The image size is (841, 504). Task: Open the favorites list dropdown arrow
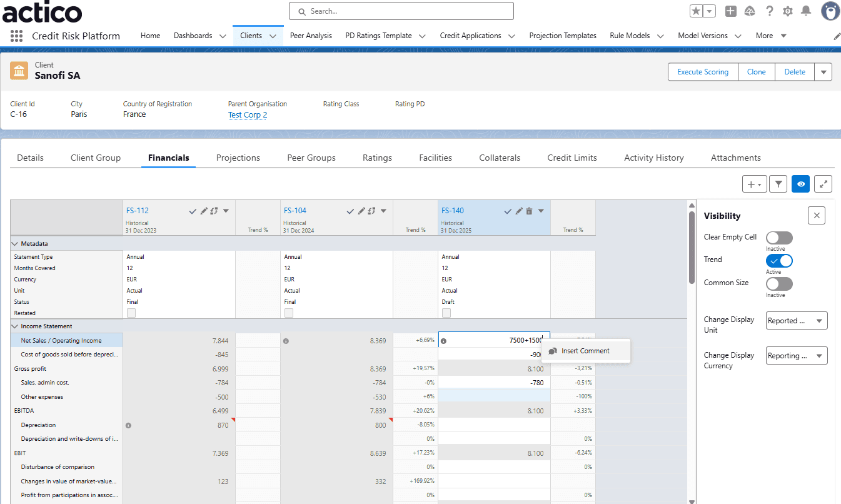coord(710,11)
